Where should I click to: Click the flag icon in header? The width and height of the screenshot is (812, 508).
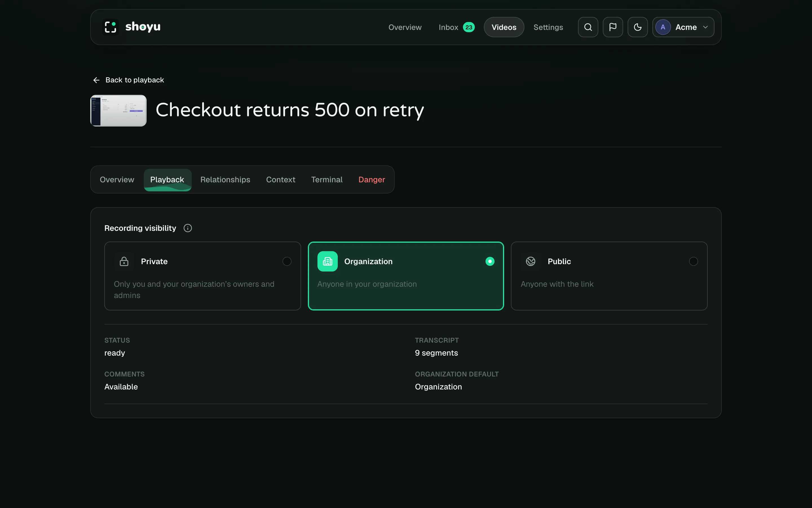pos(613,27)
